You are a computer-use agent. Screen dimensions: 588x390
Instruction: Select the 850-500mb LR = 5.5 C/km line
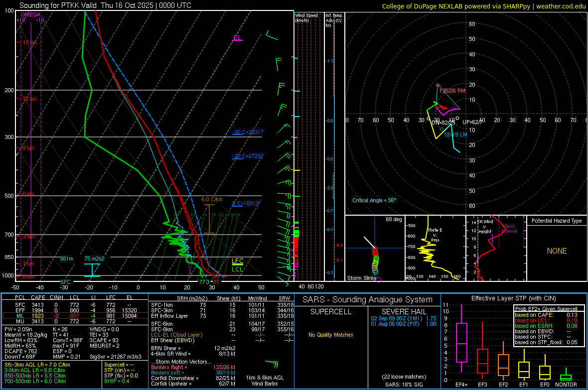pos(35,376)
